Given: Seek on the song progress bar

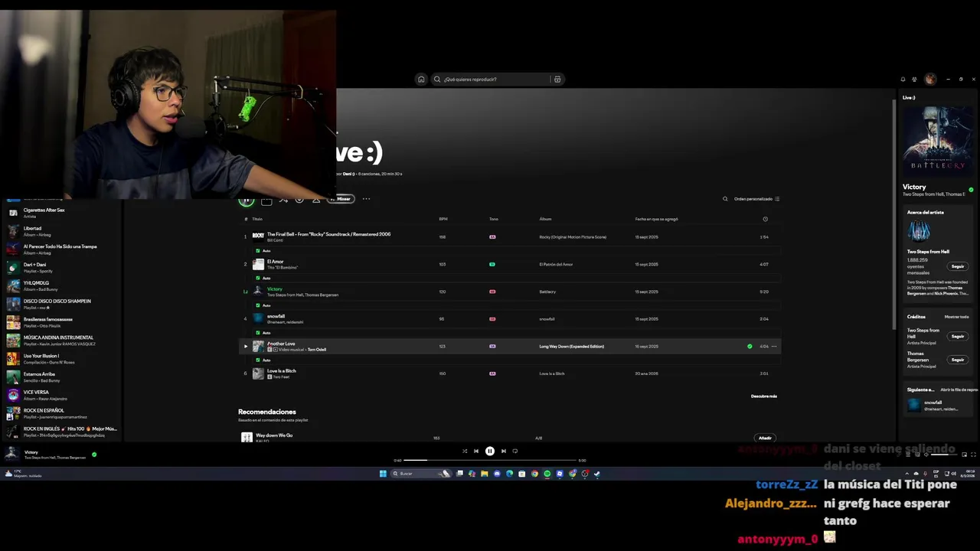Looking at the screenshot, I should [490, 461].
